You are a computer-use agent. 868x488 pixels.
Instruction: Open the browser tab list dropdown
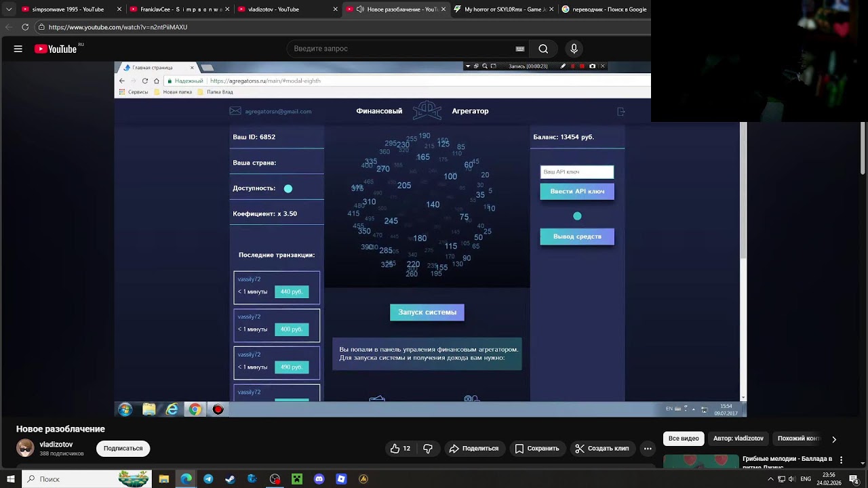(9, 9)
